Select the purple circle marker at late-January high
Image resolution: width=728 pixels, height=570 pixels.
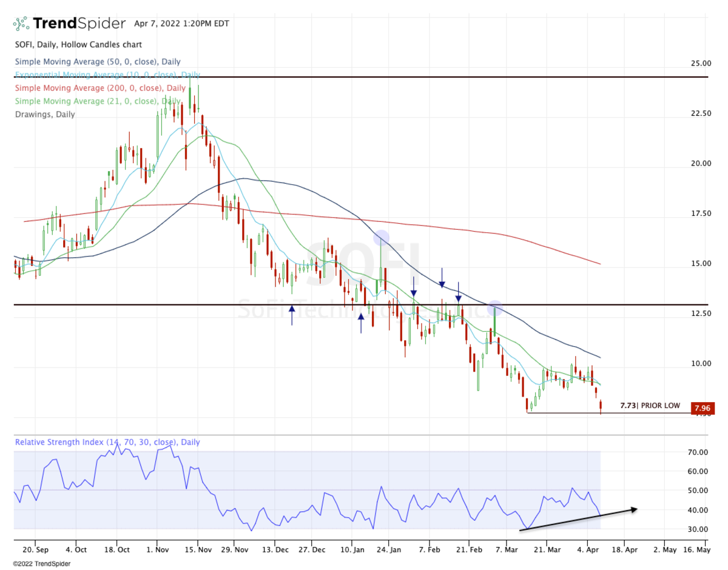coord(382,238)
